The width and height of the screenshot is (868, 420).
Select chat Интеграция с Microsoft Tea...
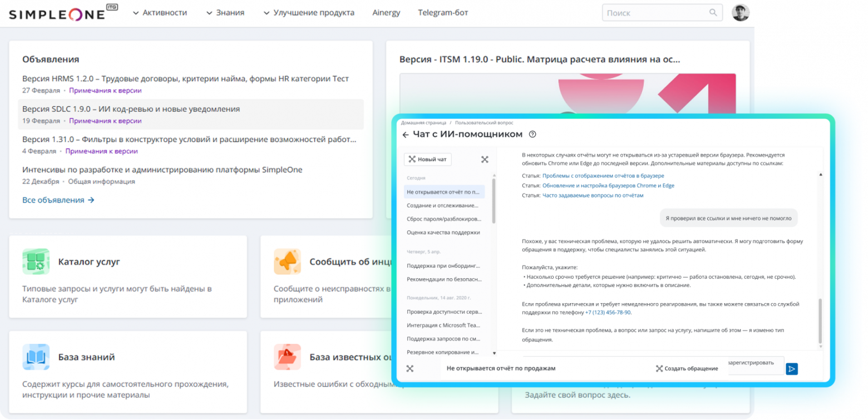click(444, 325)
